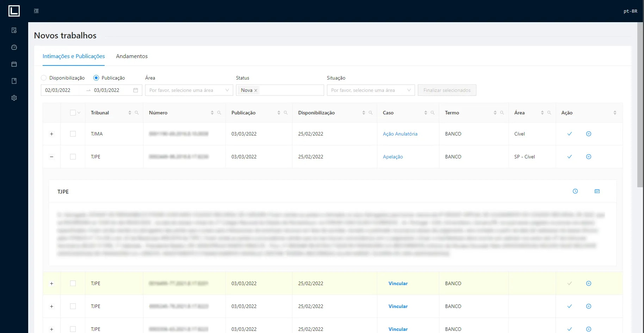The width and height of the screenshot is (644, 333).
Task: Select the Disponibilização radio button
Action: click(44, 78)
